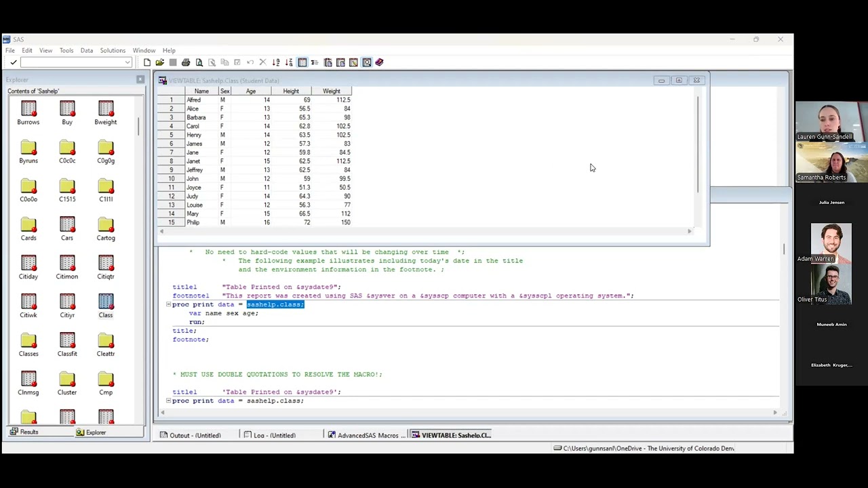This screenshot has height=488, width=868.
Task: Select the Table View toolbar icon
Action: 302,62
